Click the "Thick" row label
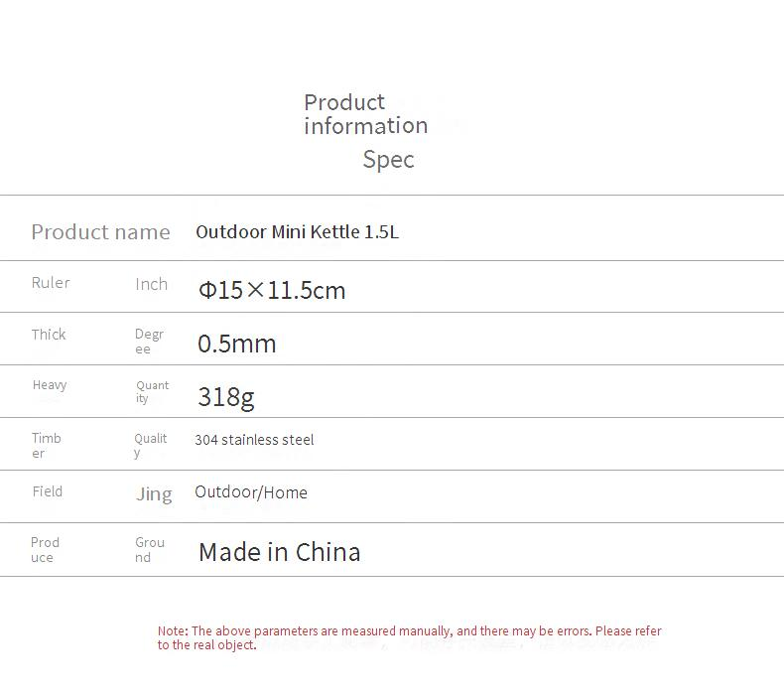The image size is (784, 694). click(49, 335)
